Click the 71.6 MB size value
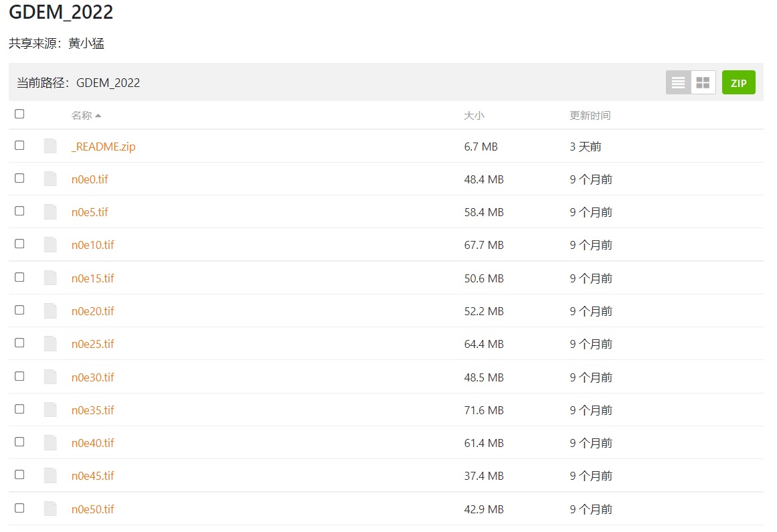Viewport: 777px width, 532px height. (484, 410)
